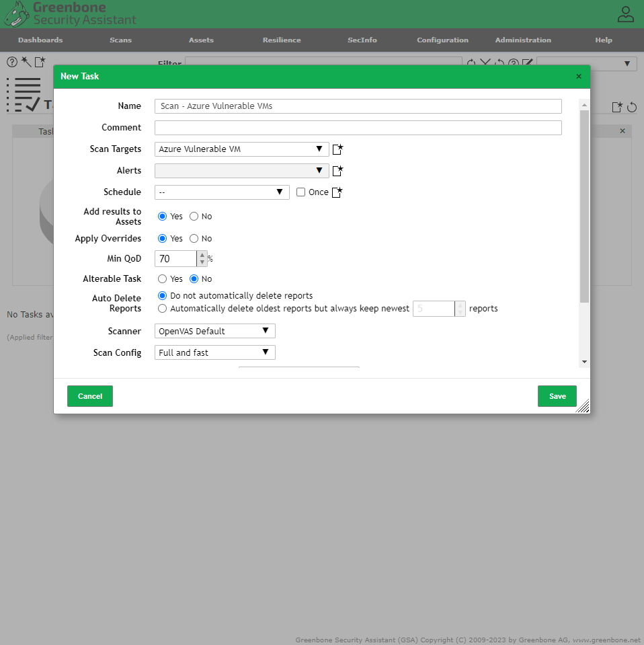Create a new scan target icon
Screen dimensions: 644x645
point(337,149)
